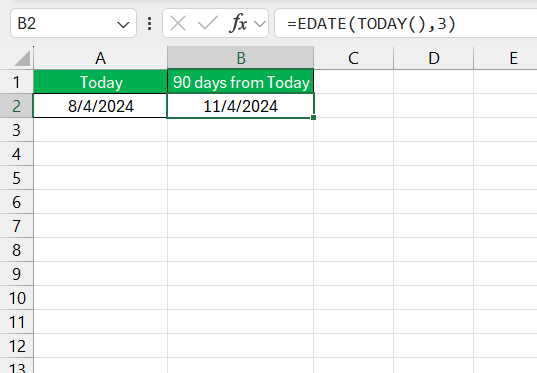The width and height of the screenshot is (537, 373).
Task: Click the formula bar with EDATE formula
Action: coord(406,24)
